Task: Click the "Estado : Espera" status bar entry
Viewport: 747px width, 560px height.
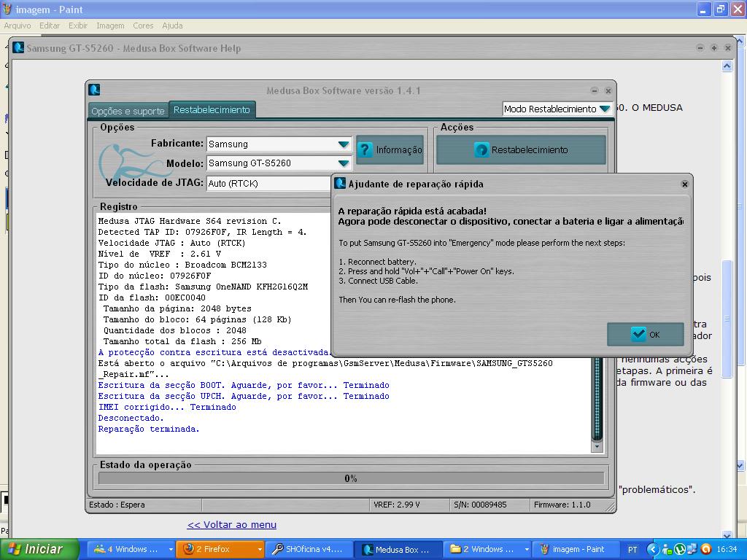Action: (117, 505)
